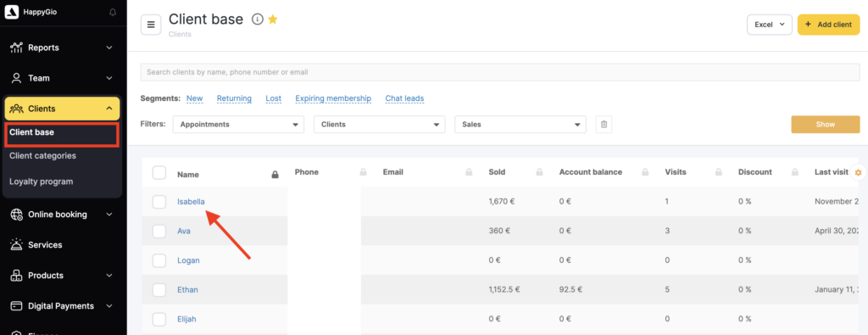Image resolution: width=868 pixels, height=335 pixels.
Task: Click Ethan's 92.5 € account balance
Action: (x=571, y=289)
